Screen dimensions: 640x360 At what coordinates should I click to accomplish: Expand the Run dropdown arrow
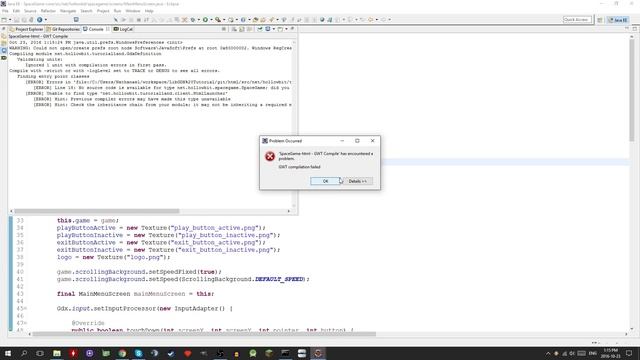point(211,20)
